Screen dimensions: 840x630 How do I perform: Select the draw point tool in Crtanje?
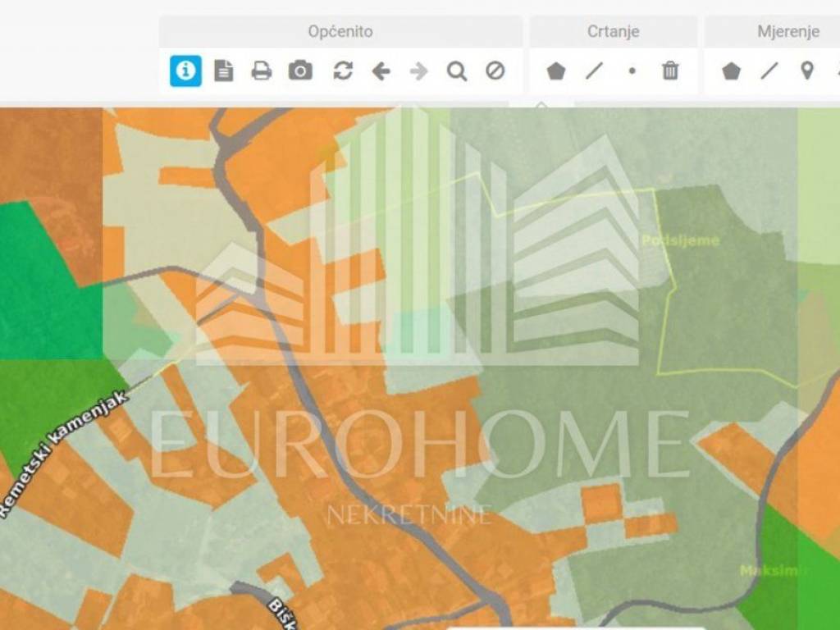(x=632, y=71)
